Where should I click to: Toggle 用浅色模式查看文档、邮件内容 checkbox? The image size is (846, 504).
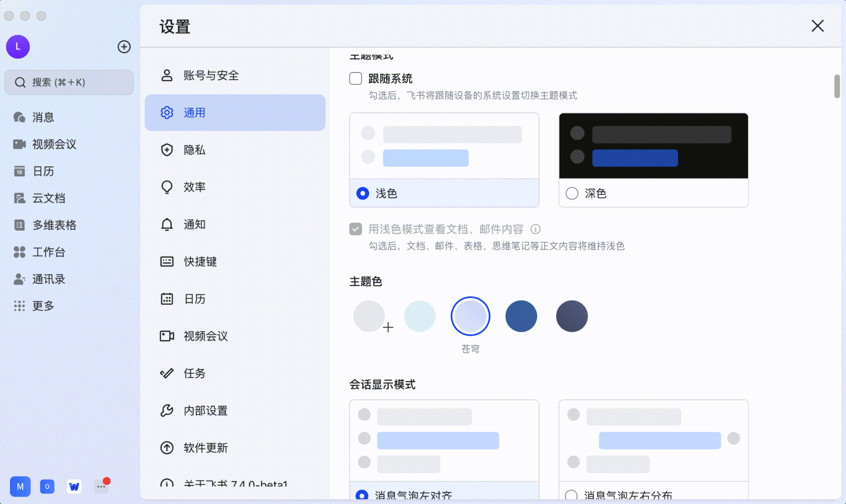coord(356,229)
